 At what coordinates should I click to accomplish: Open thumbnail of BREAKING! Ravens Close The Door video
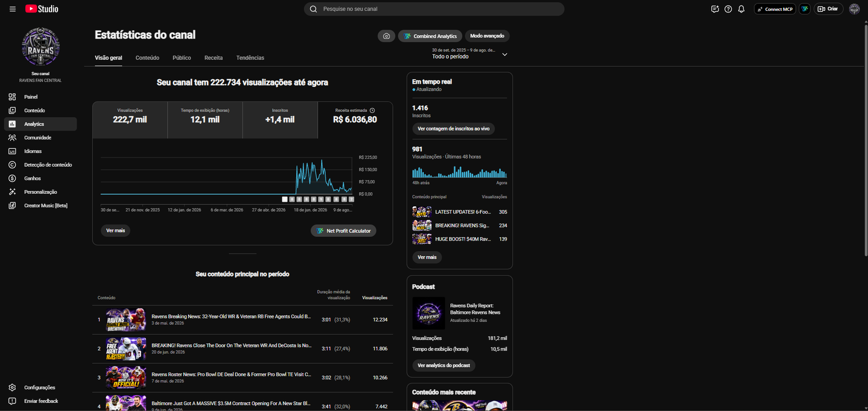click(126, 349)
